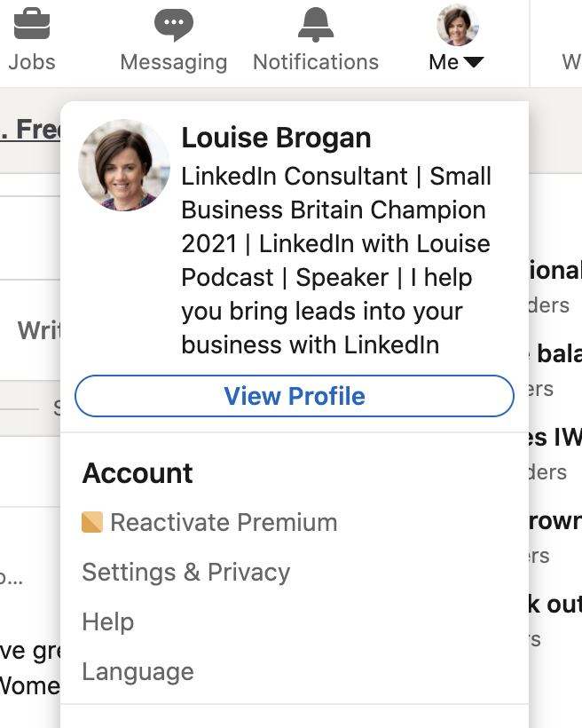This screenshot has height=728, width=582.
Task: Open Settings & Privacy
Action: click(186, 572)
